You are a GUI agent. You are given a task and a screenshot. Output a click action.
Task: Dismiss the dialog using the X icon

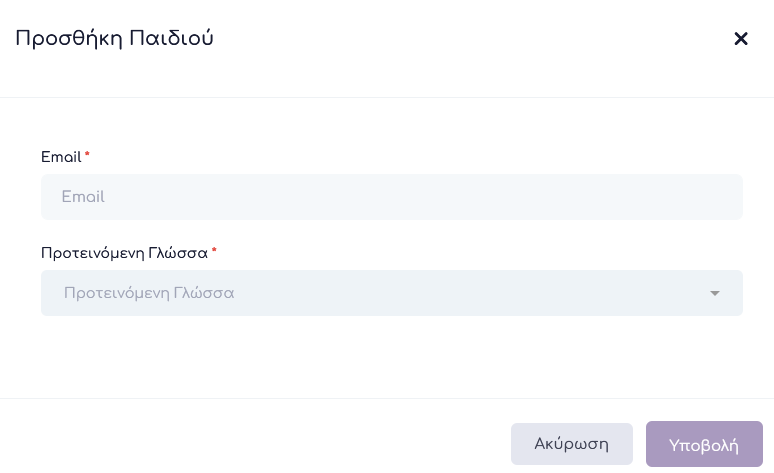click(741, 39)
